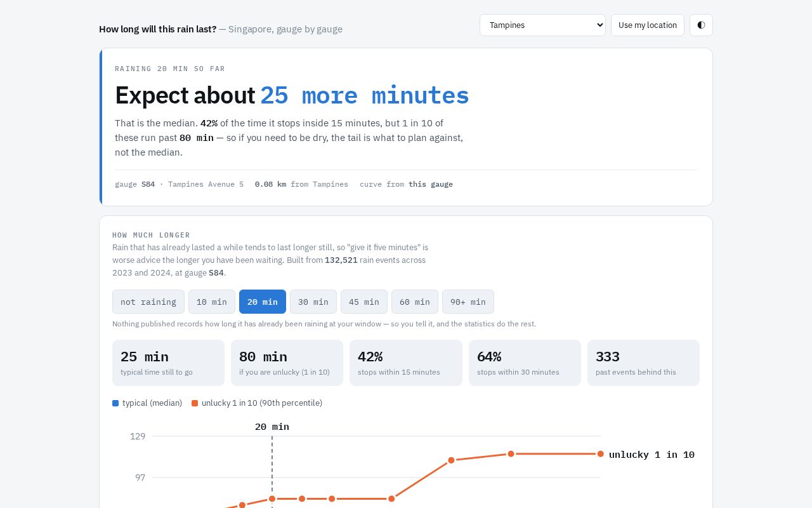Click the "0.08 km" distance text
Screen dimensions: 812x508
pos(270,184)
